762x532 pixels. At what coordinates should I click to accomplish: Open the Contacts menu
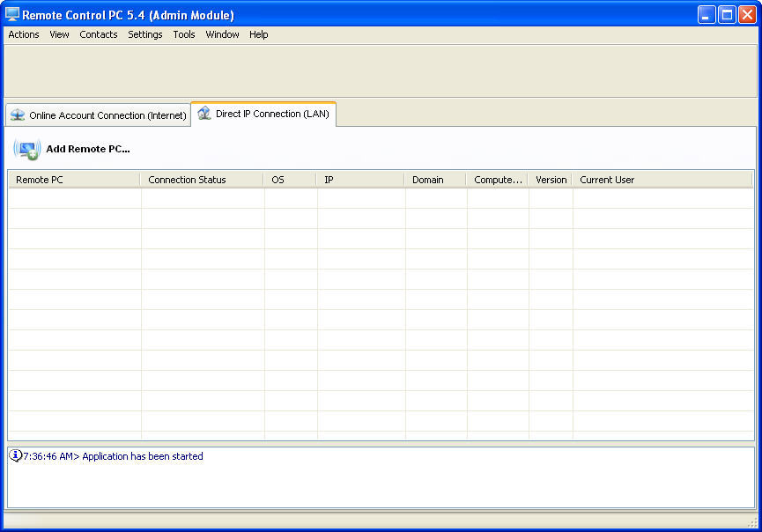click(98, 34)
